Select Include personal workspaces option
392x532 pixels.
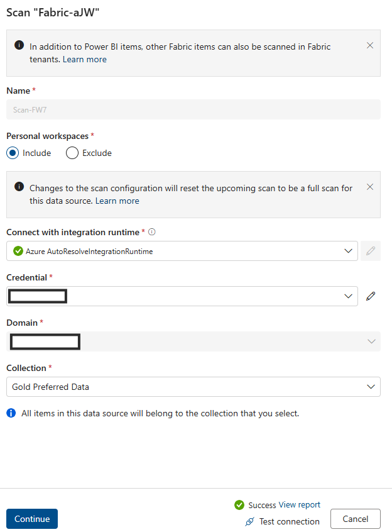(x=13, y=153)
